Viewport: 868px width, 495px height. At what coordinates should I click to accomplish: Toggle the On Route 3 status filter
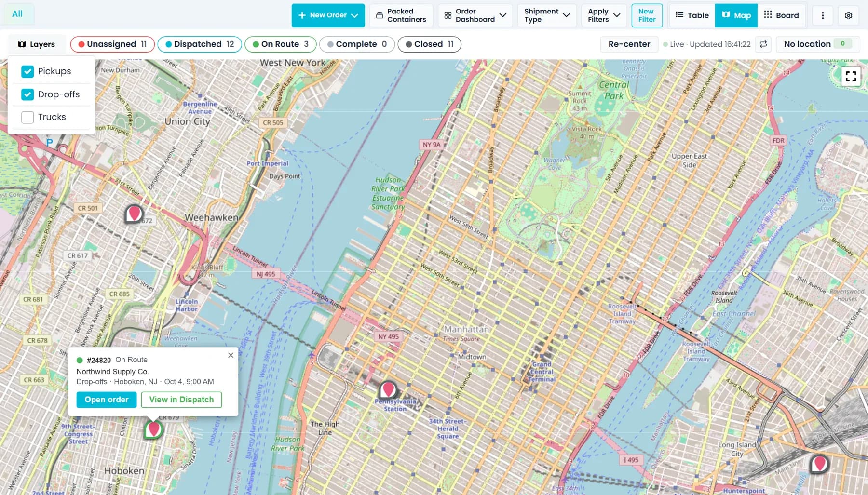point(281,44)
